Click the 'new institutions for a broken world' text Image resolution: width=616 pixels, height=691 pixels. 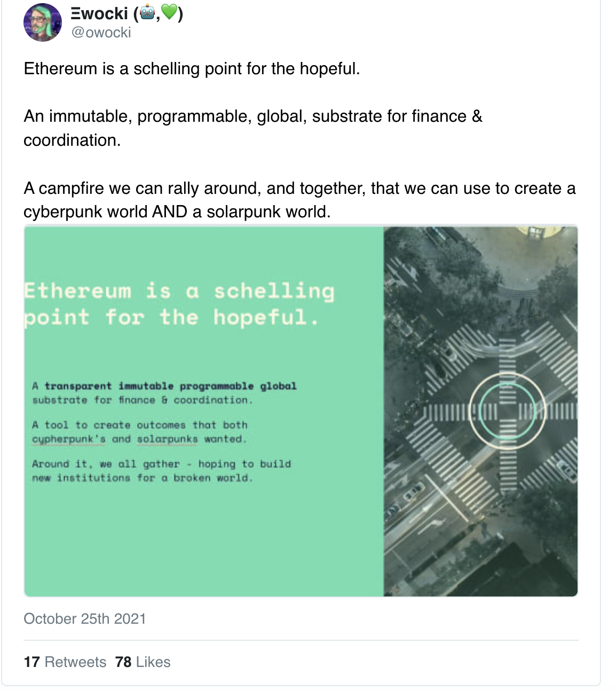(x=143, y=478)
